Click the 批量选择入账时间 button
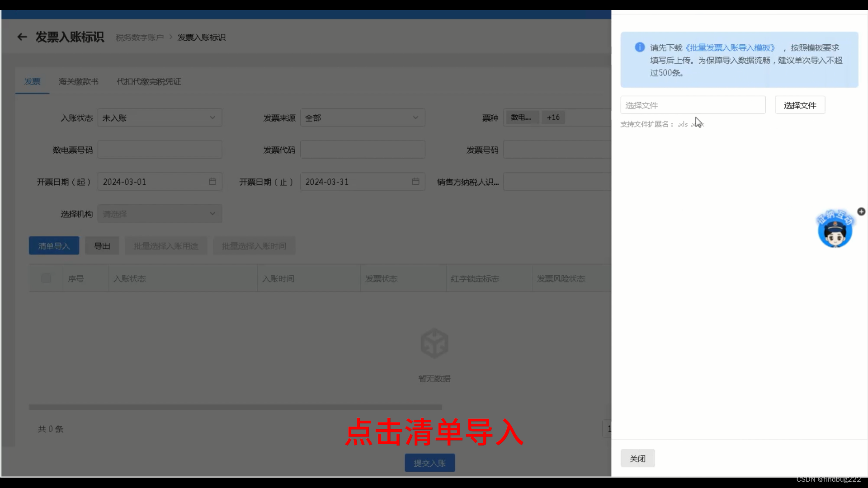Image resolution: width=868 pixels, height=488 pixels. click(x=254, y=246)
